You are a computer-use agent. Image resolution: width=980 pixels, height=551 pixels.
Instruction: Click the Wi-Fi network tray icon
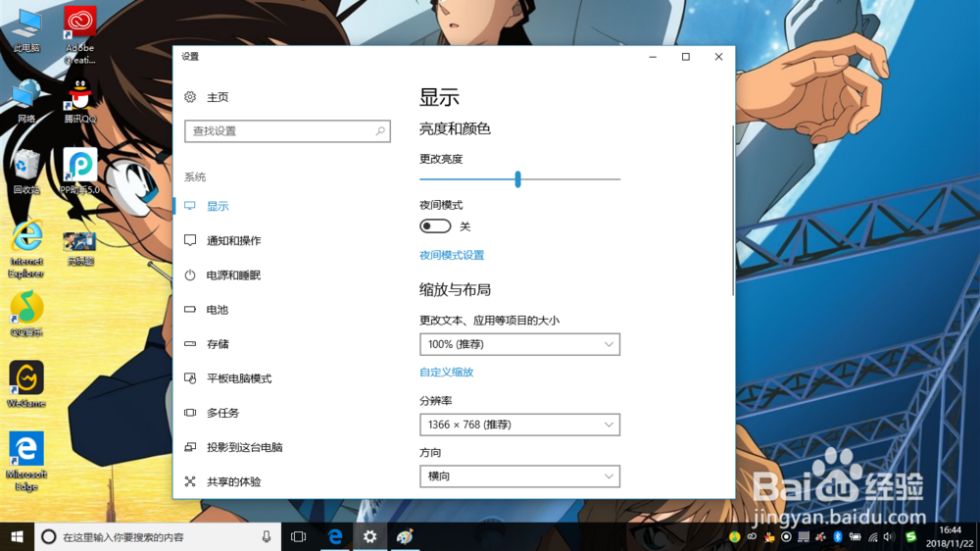[x=872, y=536]
